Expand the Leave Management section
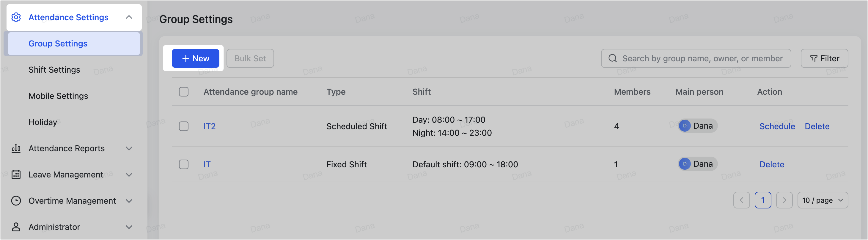Screen dimensions: 868x240 click(x=129, y=174)
